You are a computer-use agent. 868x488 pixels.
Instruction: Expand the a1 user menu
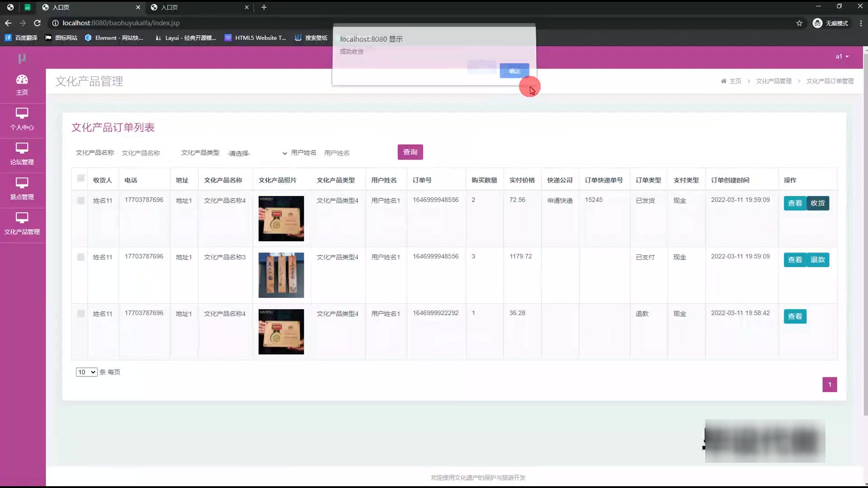tap(842, 56)
